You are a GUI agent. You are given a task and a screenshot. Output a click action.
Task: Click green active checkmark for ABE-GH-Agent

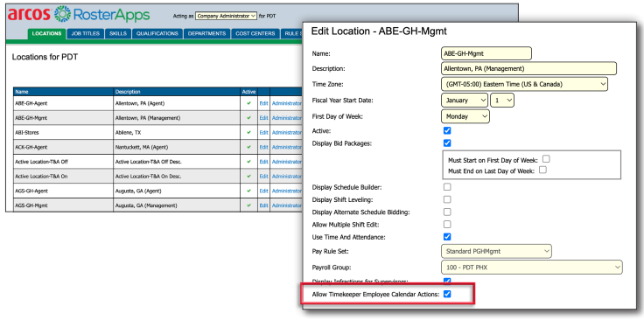tap(248, 103)
